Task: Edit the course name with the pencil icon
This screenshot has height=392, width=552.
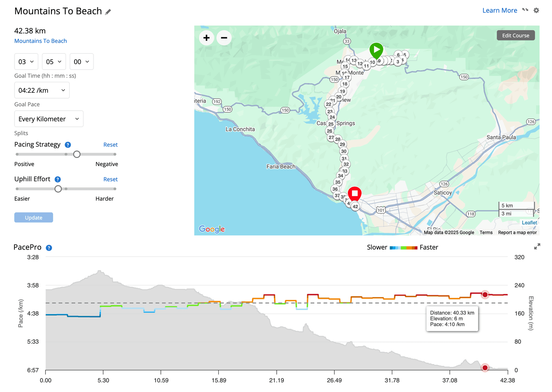Action: tap(108, 12)
